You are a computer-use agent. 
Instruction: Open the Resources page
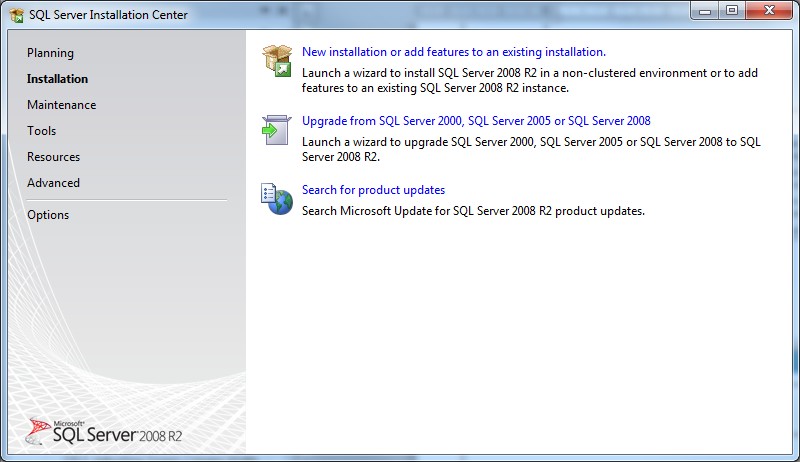click(54, 157)
